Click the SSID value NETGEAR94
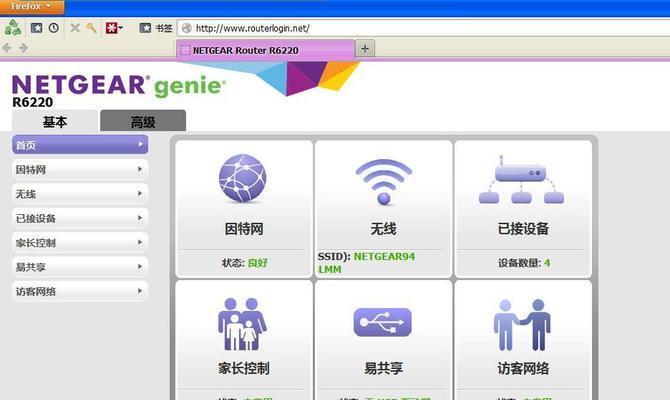Image resolution: width=670 pixels, height=400 pixels. 385,256
